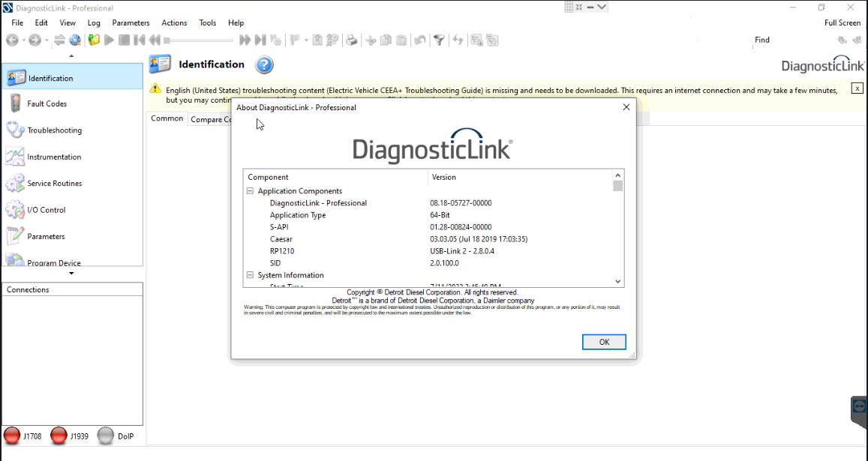Image resolution: width=868 pixels, height=461 pixels.
Task: Click the blue help question mark icon
Action: (x=264, y=65)
